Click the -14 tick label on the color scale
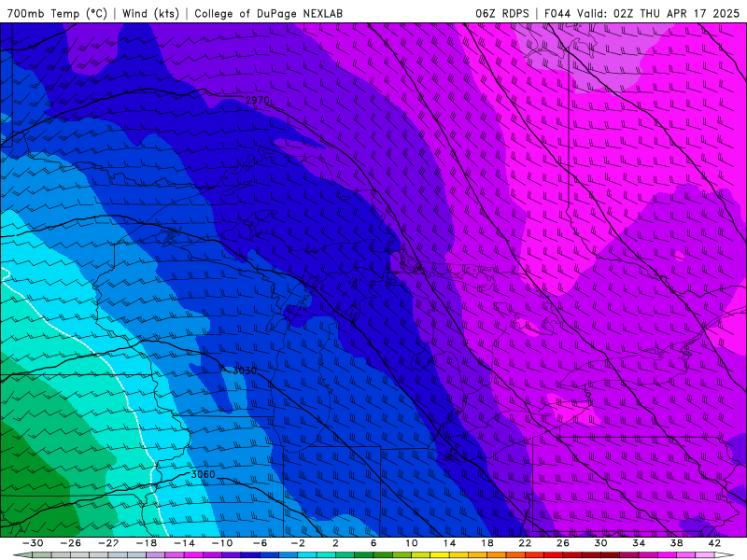The height and width of the screenshot is (560, 747). [x=184, y=543]
